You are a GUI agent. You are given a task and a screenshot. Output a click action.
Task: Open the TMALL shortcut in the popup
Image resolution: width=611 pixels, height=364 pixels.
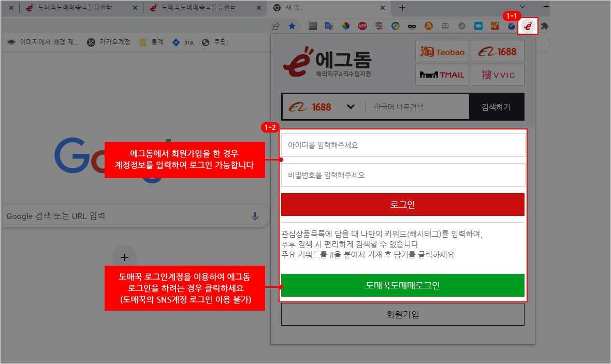tap(442, 75)
